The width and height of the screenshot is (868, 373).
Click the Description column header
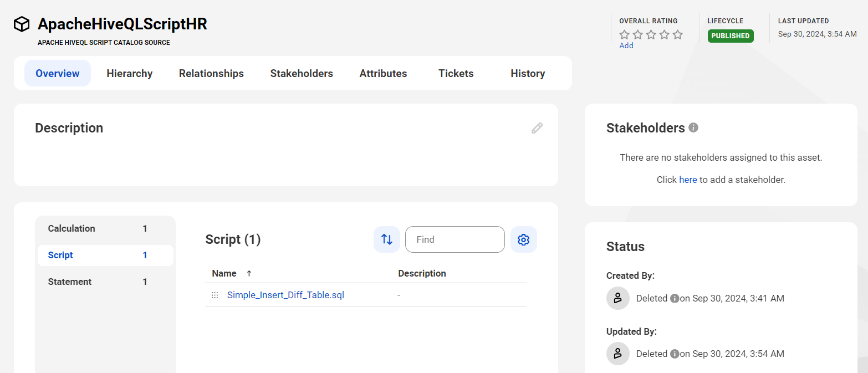422,273
